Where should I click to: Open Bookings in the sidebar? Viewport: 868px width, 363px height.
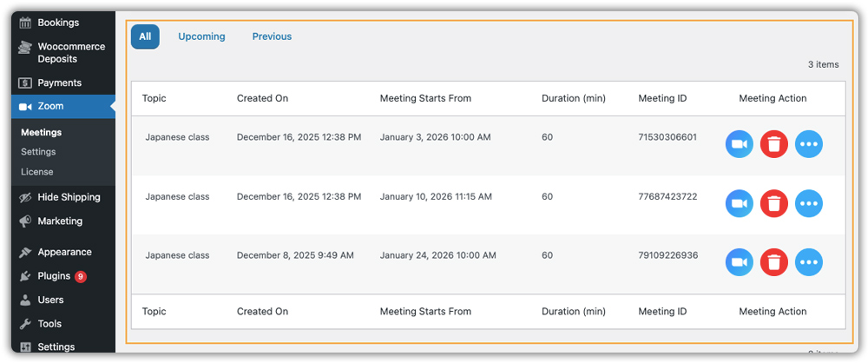click(x=58, y=23)
